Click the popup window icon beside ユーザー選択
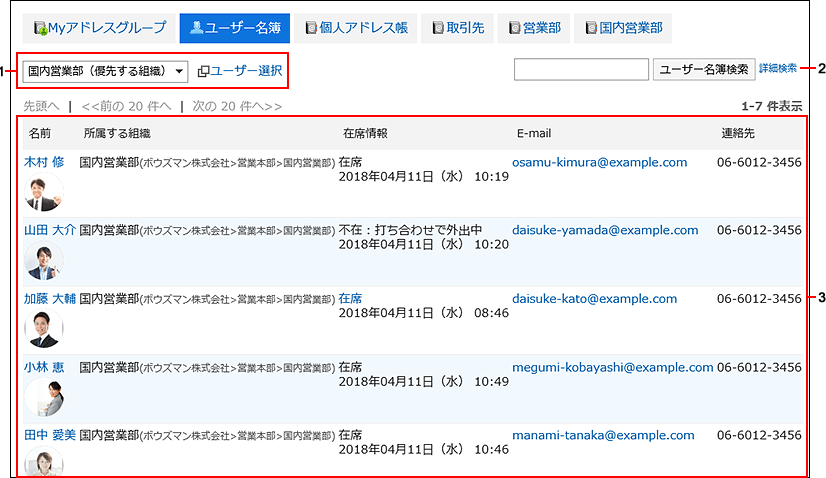Screen dimensions: 826x478 click(203, 72)
